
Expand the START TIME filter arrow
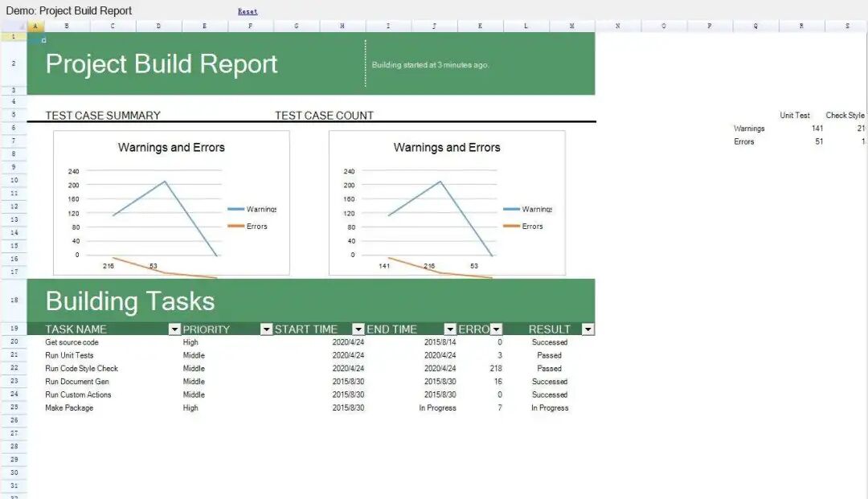tap(358, 329)
